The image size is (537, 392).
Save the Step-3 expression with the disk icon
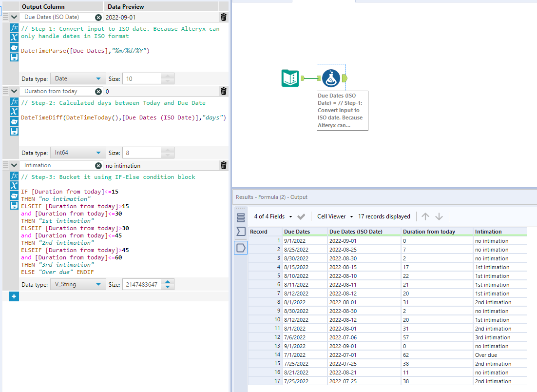coord(14,205)
